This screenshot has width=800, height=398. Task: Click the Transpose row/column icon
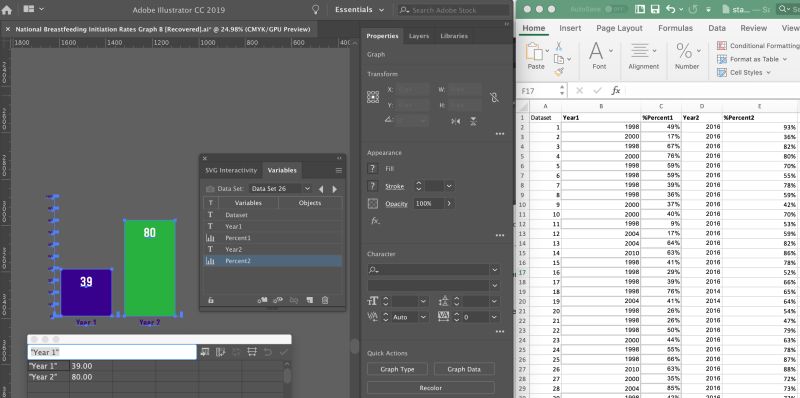(220, 352)
